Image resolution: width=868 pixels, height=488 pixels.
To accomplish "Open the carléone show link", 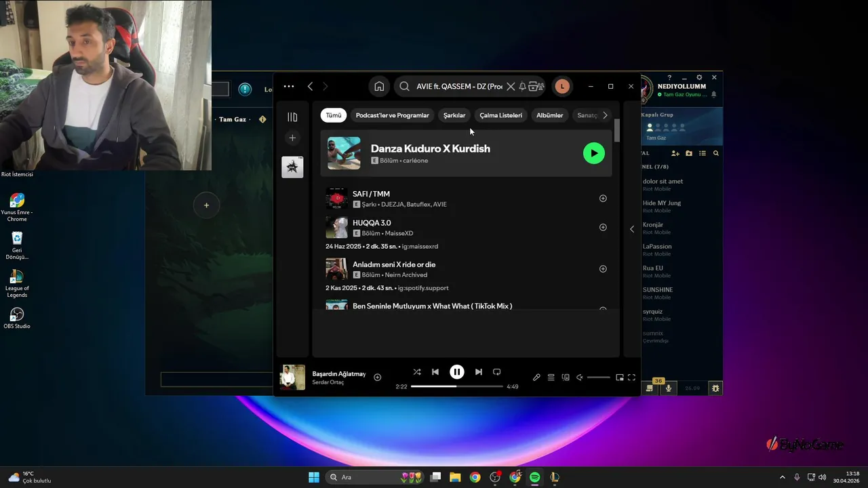I will click(416, 161).
